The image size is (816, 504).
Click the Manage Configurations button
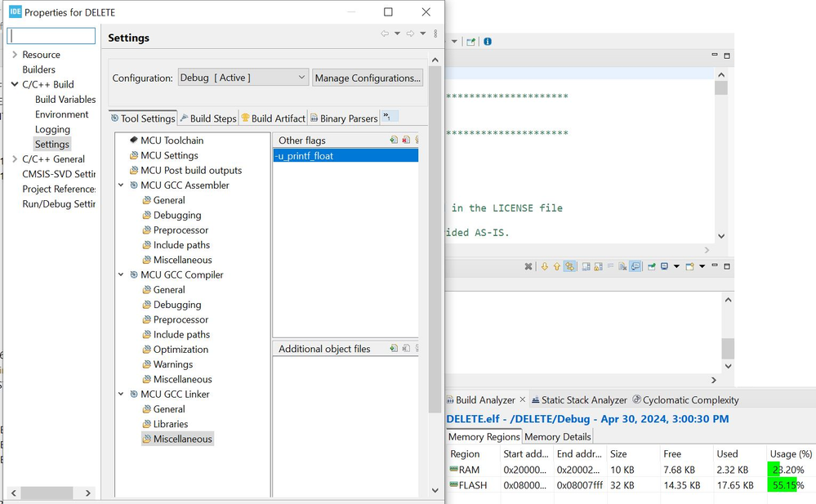point(368,78)
